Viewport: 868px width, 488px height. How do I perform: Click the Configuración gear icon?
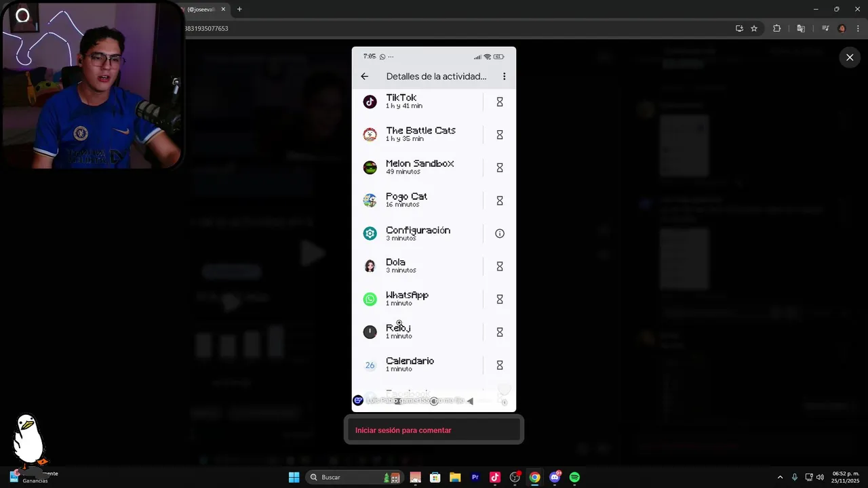(x=370, y=233)
